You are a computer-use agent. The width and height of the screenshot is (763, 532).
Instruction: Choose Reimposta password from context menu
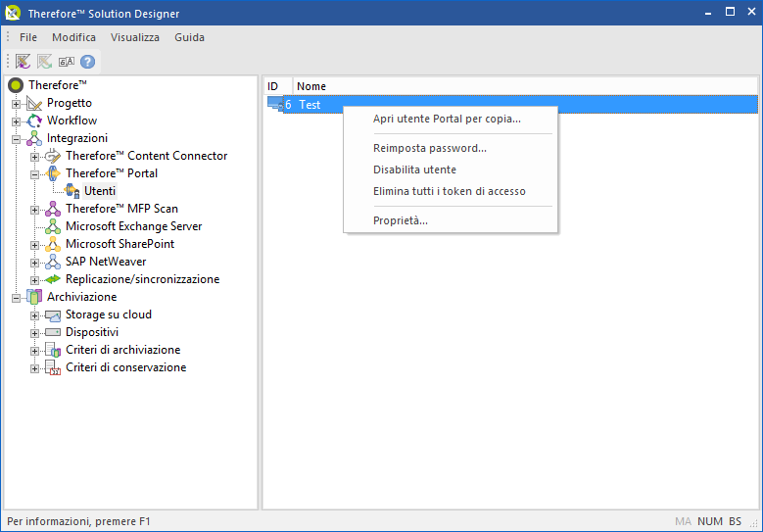[x=451, y=148]
